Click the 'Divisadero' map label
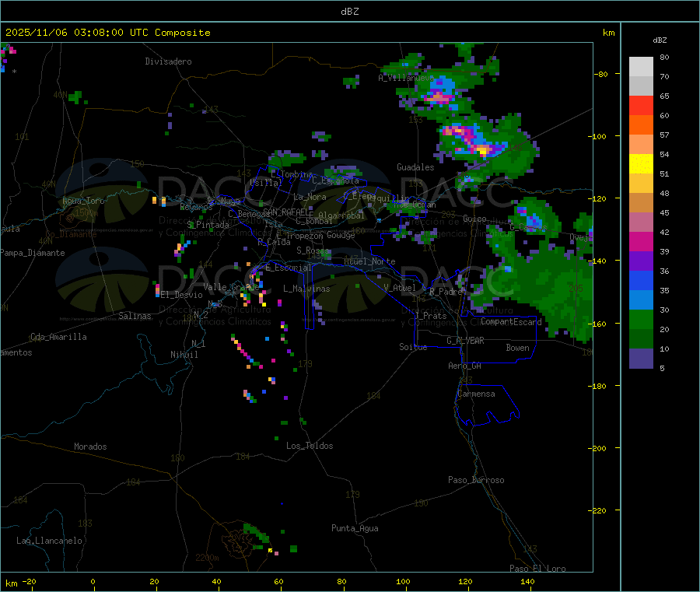The height and width of the screenshot is (592, 700). (168, 61)
